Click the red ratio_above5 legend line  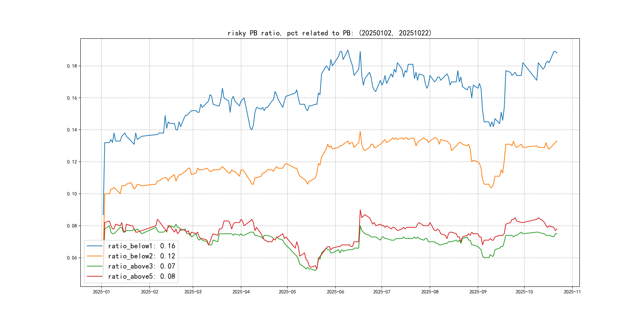coord(94,276)
